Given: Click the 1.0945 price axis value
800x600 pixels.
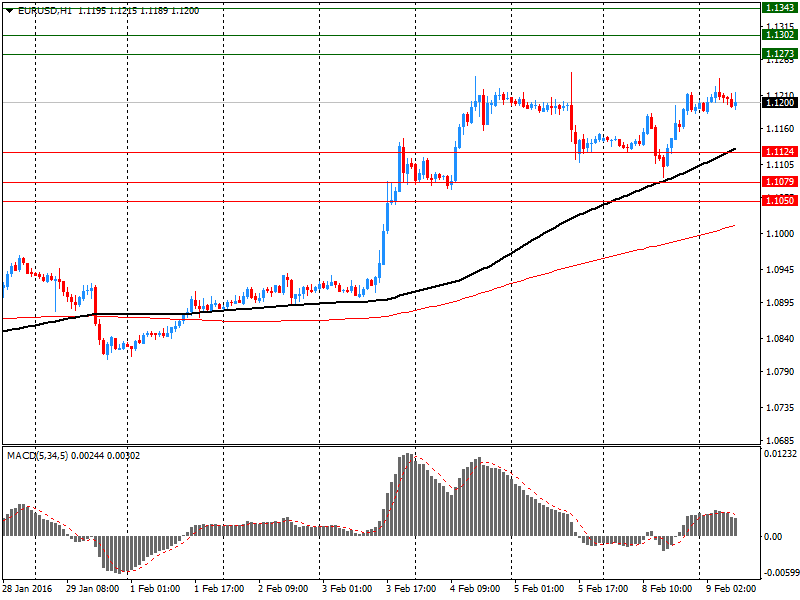Looking at the screenshot, I should [x=780, y=269].
